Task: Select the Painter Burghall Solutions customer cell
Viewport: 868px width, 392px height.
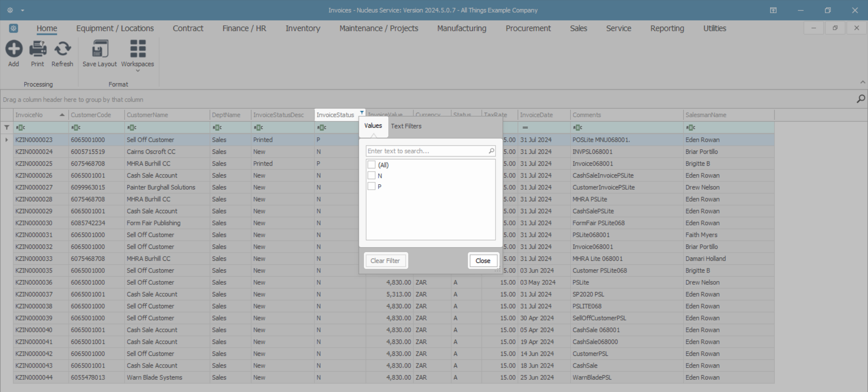Action: pyautogui.click(x=167, y=187)
